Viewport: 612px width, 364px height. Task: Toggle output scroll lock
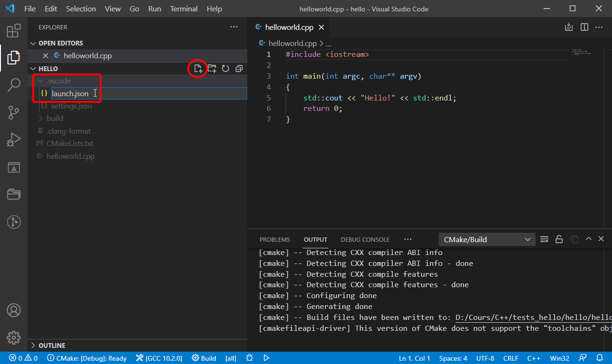tap(559, 239)
